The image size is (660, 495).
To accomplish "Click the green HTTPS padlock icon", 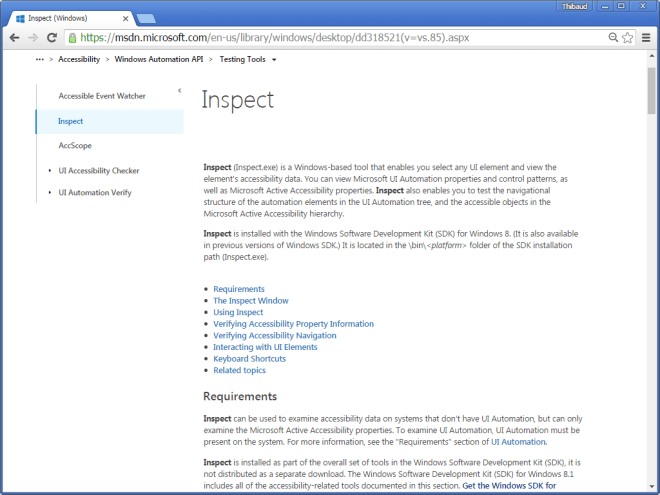I will coord(73,38).
